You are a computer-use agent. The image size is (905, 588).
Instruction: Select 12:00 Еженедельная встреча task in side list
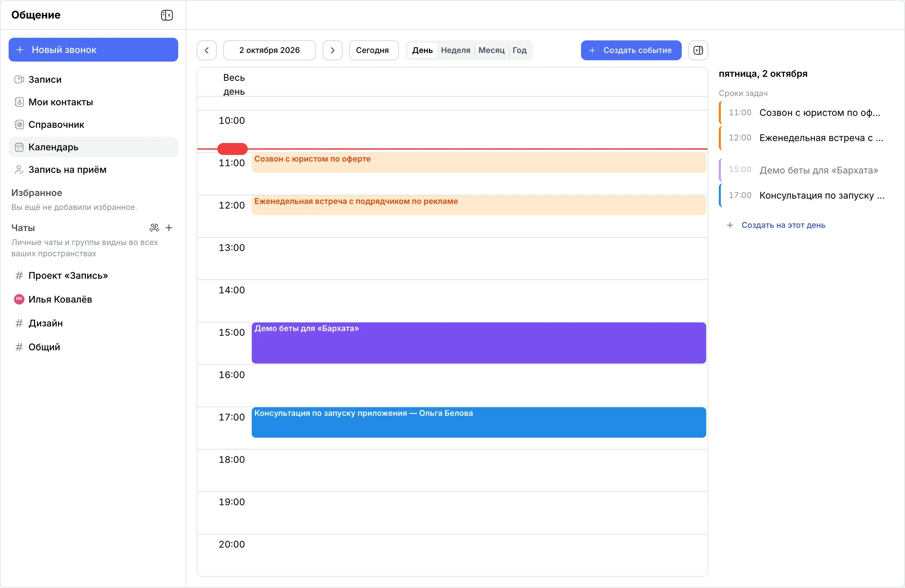805,138
